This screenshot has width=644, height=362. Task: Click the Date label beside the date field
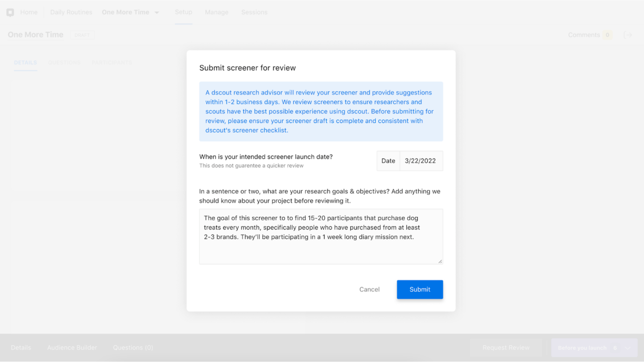pyautogui.click(x=388, y=161)
